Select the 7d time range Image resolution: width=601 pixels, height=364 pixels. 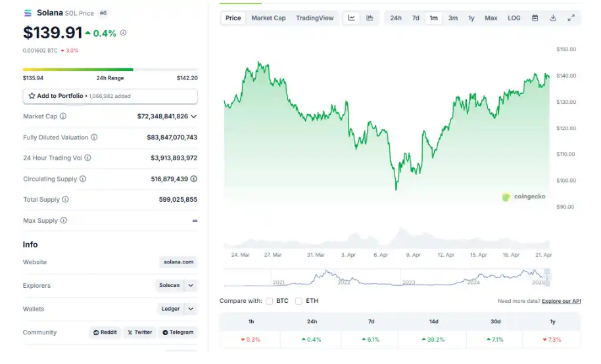(x=416, y=18)
